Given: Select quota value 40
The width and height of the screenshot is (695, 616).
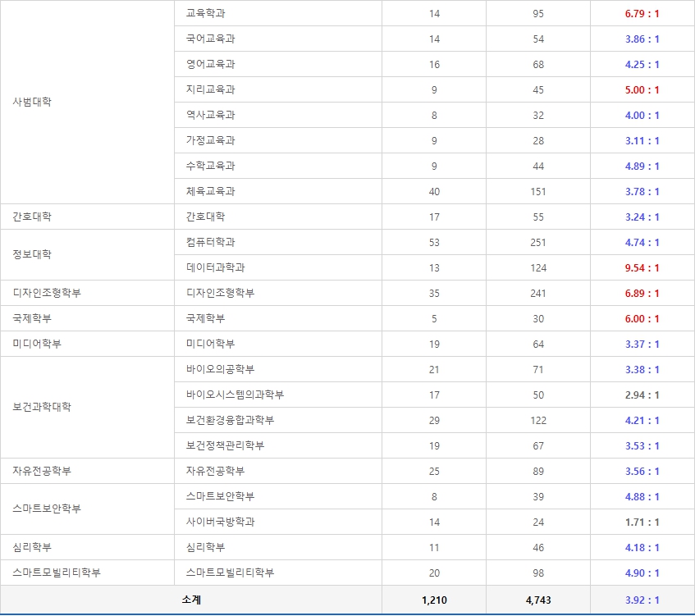Looking at the screenshot, I should coord(434,192).
